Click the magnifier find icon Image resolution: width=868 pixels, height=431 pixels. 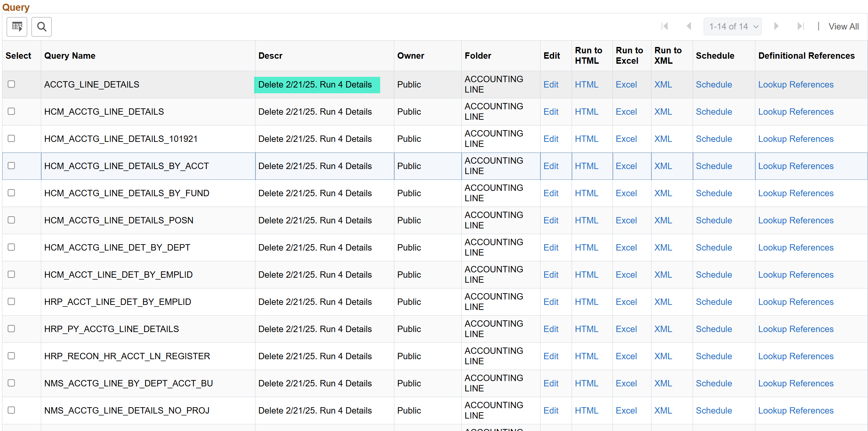[42, 26]
